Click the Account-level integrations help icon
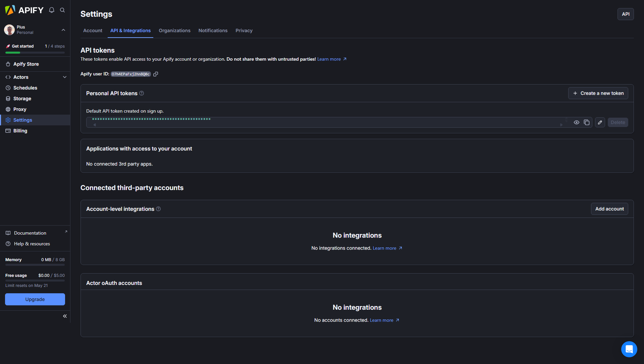 pos(158,209)
